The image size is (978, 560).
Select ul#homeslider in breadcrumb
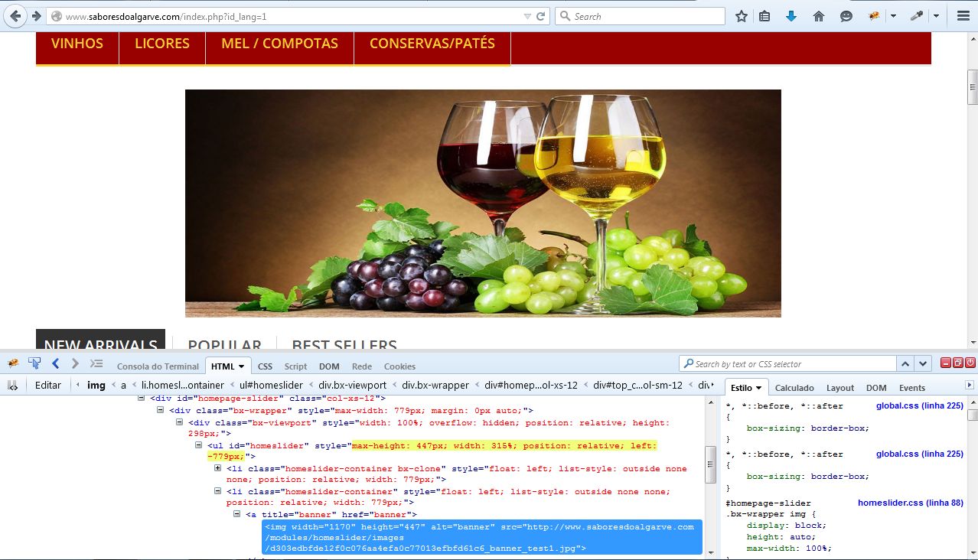271,385
